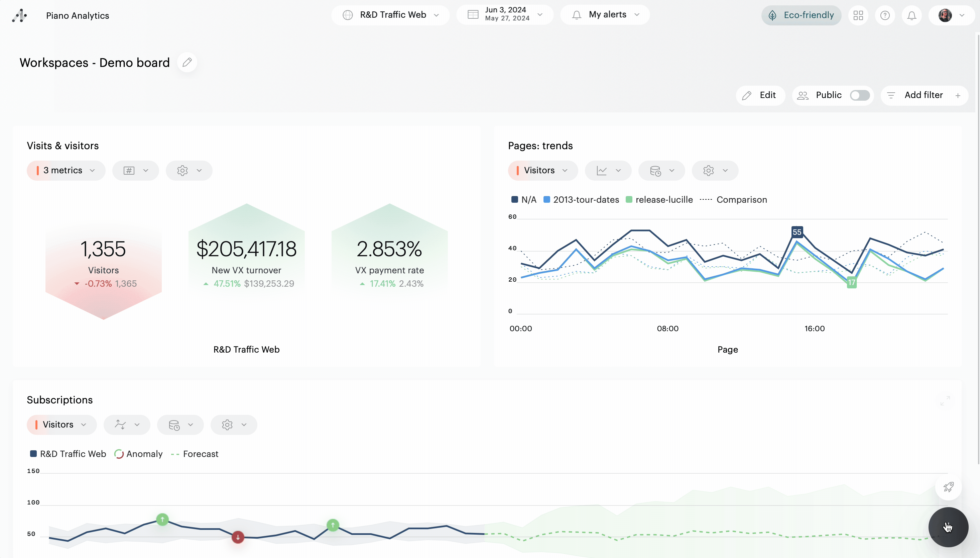Open the Visitors metric dropdown in Pages: trends
Screen dimensions: 980x558
[x=543, y=171]
